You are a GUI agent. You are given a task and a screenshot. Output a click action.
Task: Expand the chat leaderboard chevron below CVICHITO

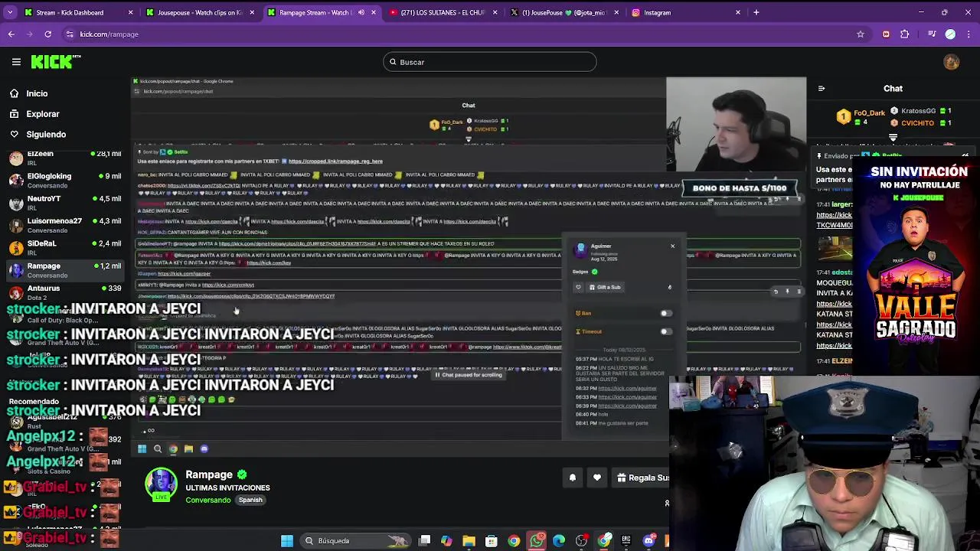(893, 138)
